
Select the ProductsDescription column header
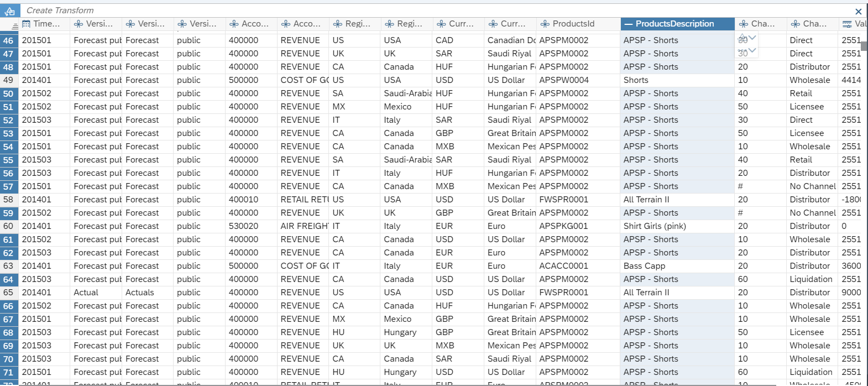(677, 24)
